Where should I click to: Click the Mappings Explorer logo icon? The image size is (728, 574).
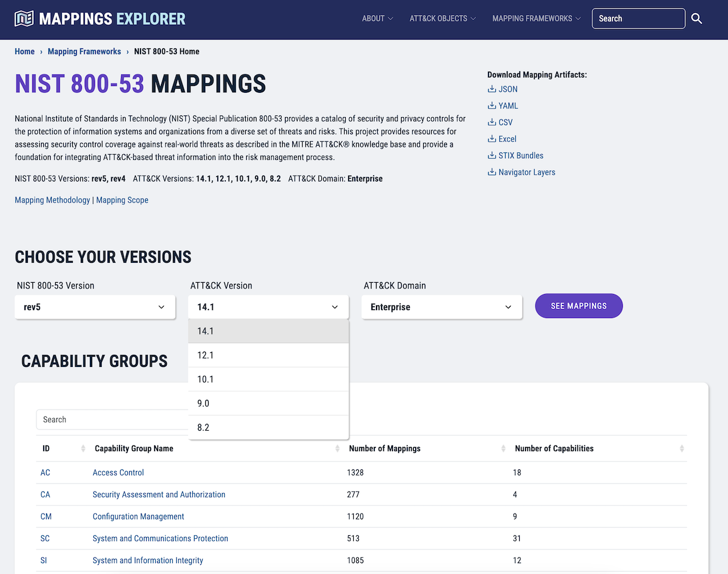[24, 19]
